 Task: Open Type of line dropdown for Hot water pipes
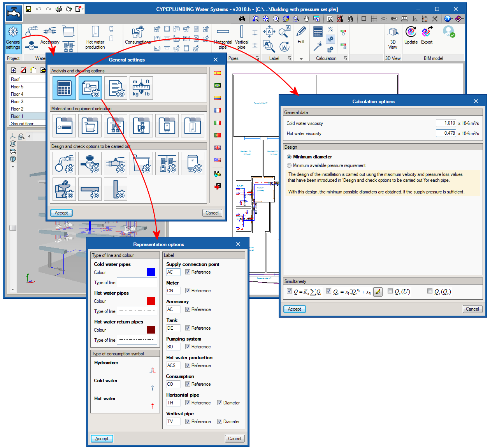tap(137, 311)
